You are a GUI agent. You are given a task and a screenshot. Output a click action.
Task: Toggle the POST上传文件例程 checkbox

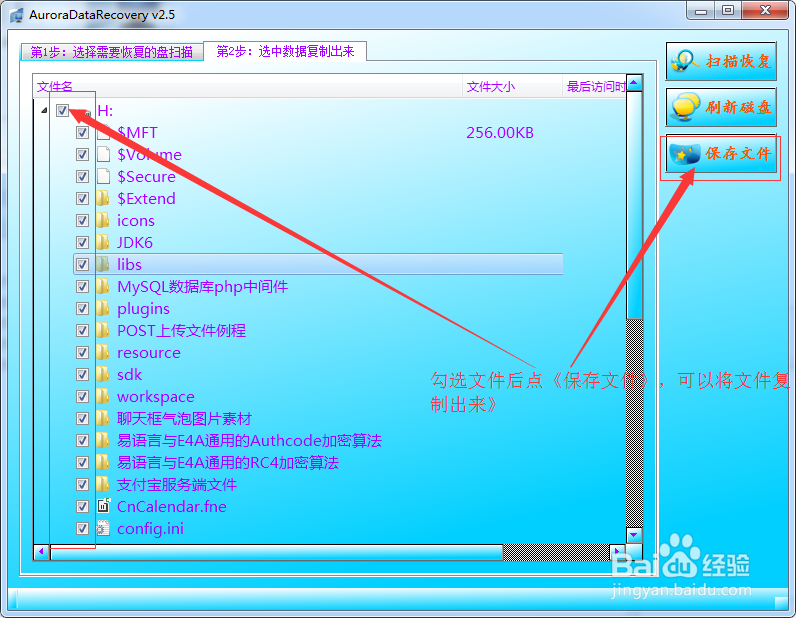tap(82, 331)
